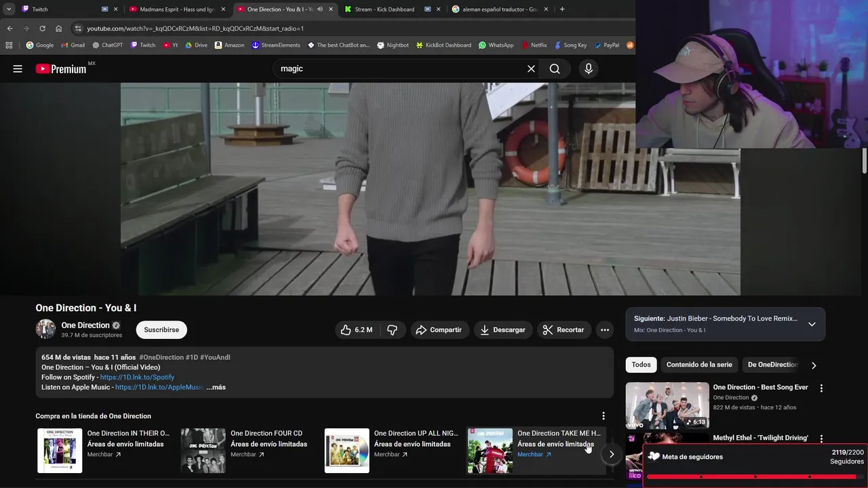Open Merchbar link under TAKE ME H... product
The height and width of the screenshot is (488, 868).
534,454
